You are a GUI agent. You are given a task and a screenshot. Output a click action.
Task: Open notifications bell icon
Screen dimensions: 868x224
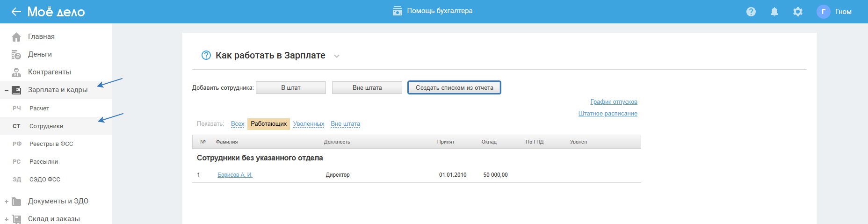click(x=774, y=12)
